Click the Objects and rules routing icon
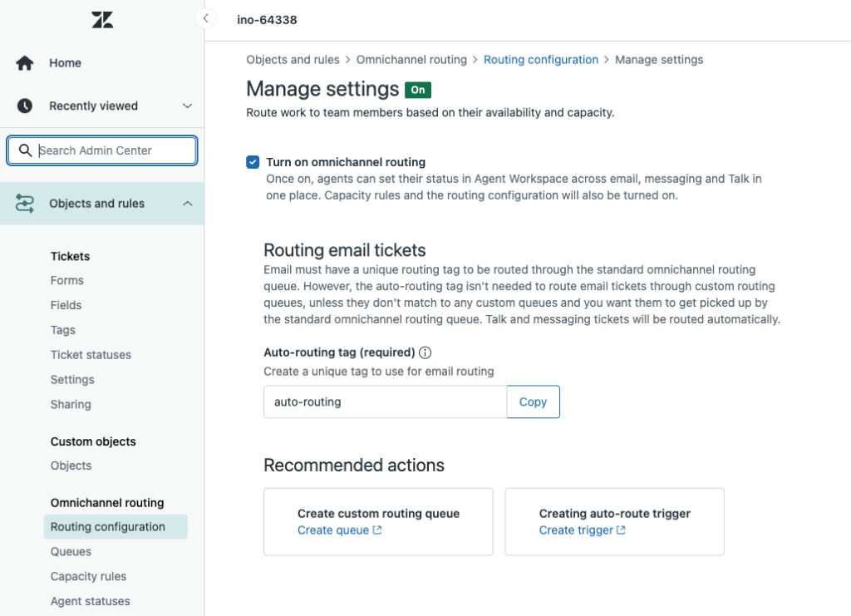 [x=25, y=204]
